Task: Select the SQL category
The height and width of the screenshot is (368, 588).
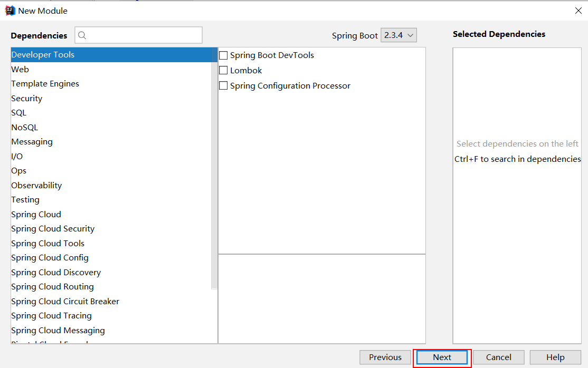Action: (x=112, y=113)
